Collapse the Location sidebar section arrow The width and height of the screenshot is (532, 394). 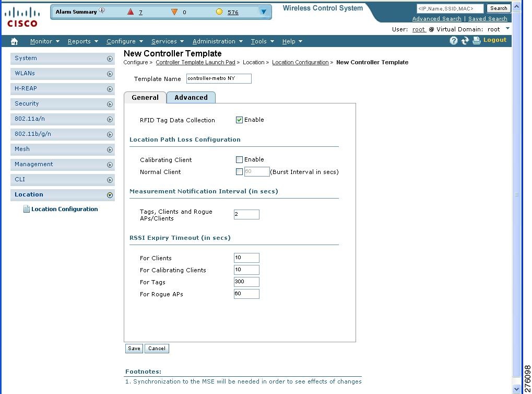coord(110,195)
